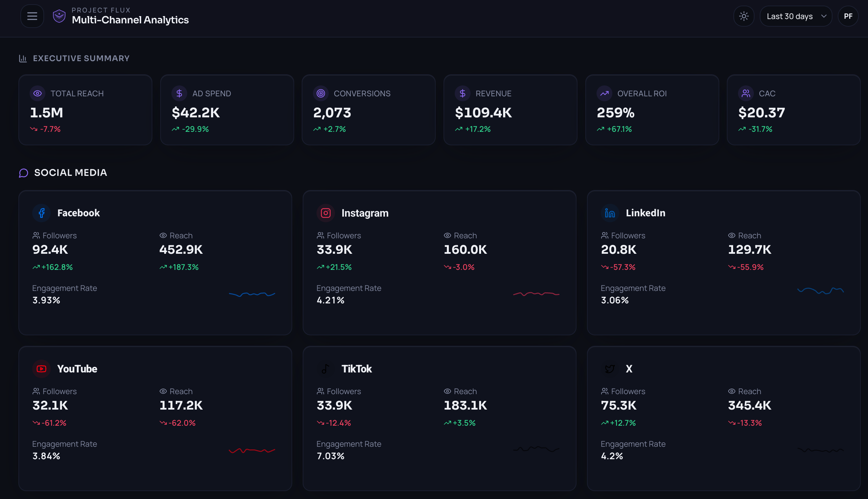868x499 pixels.
Task: Click the Instagram logo icon
Action: pyautogui.click(x=325, y=213)
